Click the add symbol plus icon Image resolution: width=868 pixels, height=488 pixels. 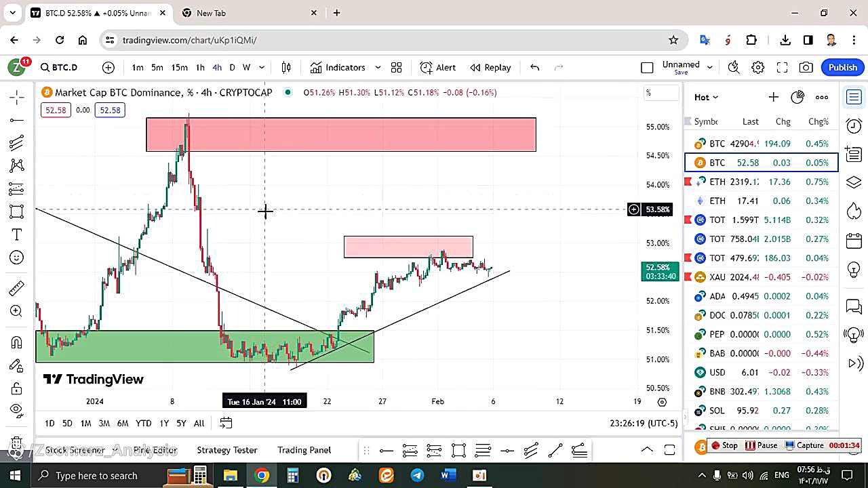pyautogui.click(x=108, y=67)
